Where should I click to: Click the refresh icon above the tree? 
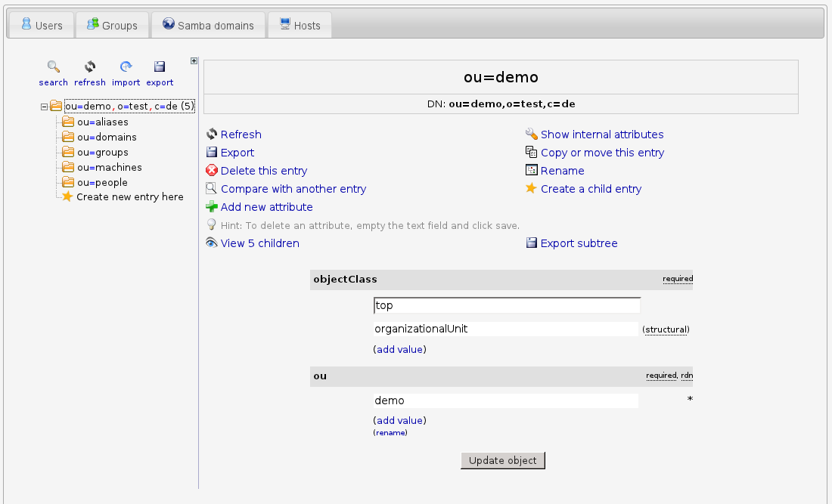(90, 66)
